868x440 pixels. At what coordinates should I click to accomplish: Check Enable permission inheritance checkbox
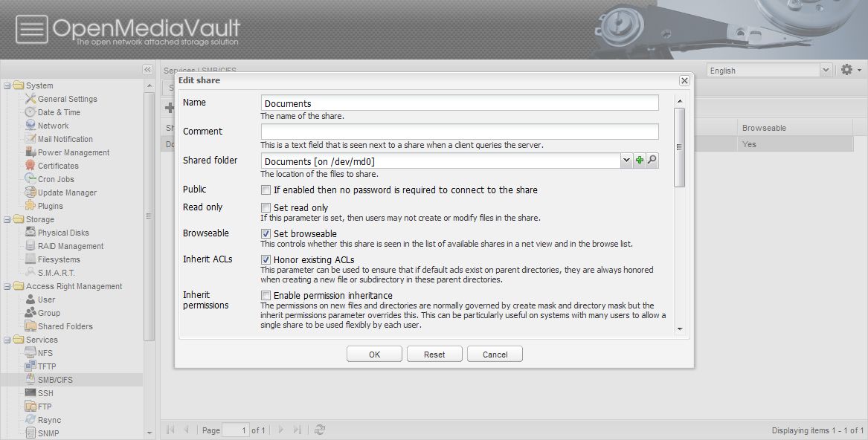coord(266,296)
